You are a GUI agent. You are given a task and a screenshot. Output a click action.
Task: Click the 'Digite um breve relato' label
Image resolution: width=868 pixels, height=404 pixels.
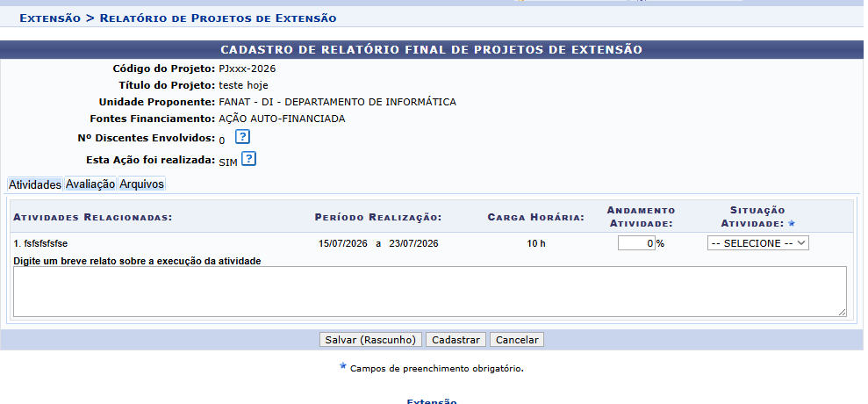(137, 261)
